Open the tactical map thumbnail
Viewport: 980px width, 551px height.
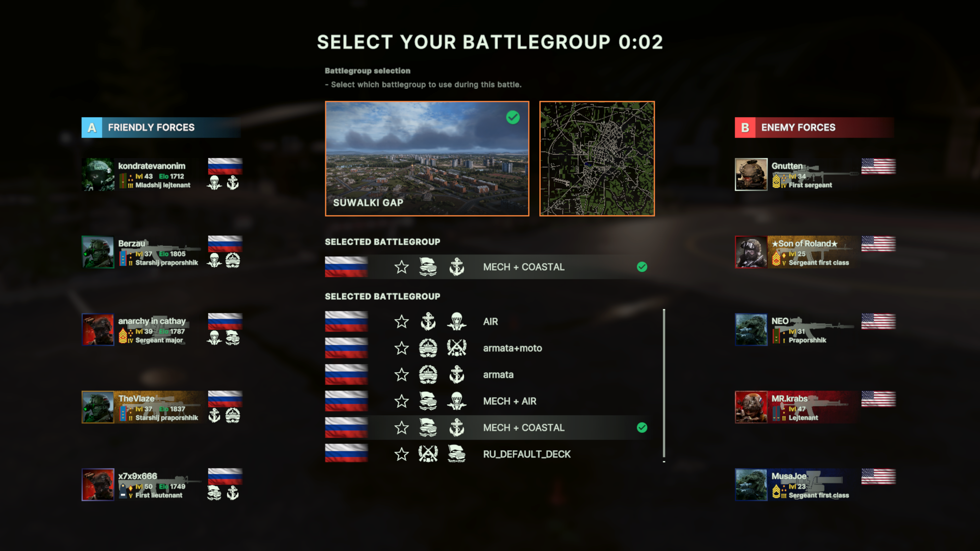pyautogui.click(x=597, y=159)
